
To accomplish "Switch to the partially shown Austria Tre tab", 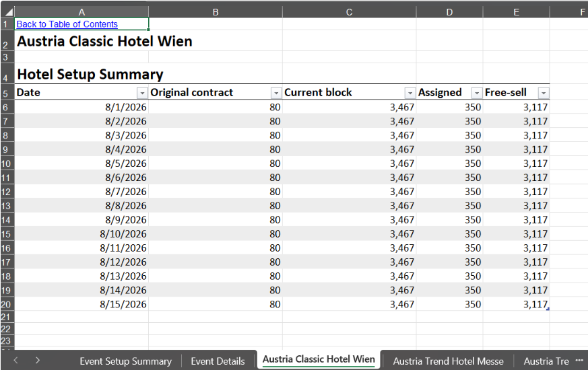I will [546, 361].
